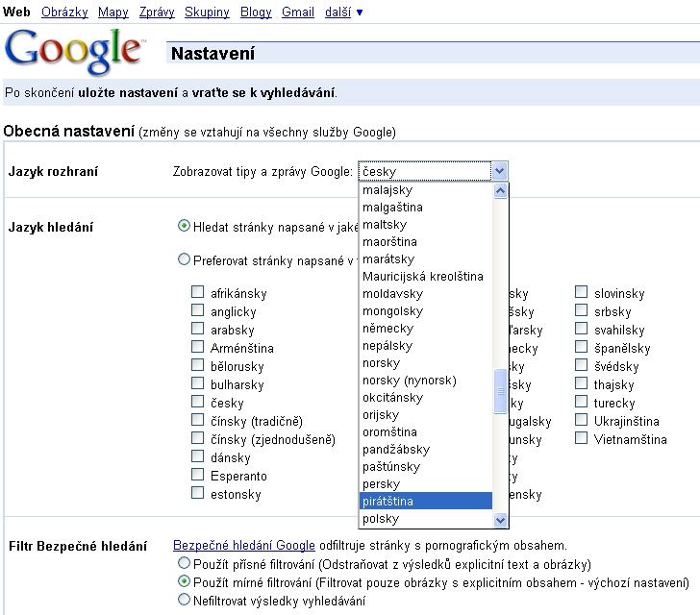Go to Gmail in top navigation
700x615 pixels.
[x=298, y=12]
